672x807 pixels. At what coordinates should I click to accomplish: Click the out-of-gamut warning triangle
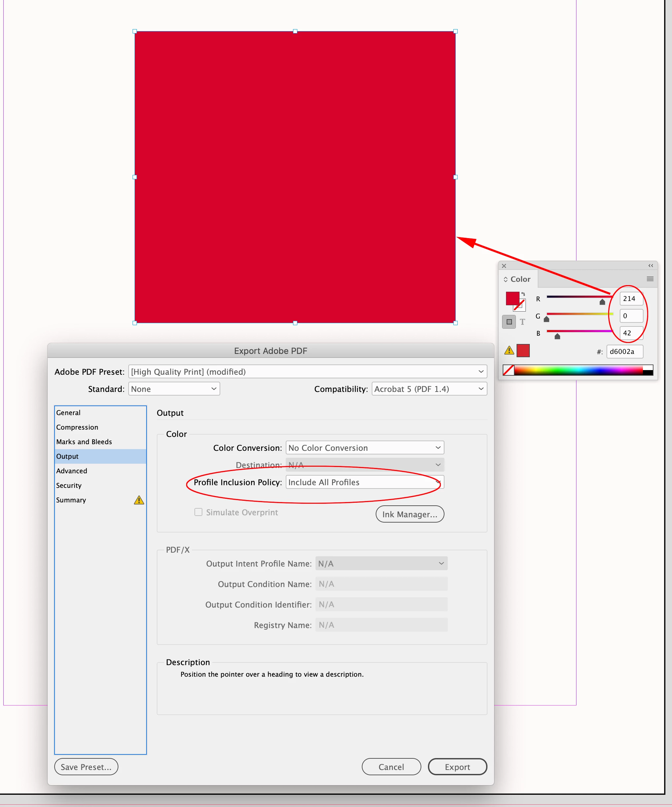[509, 350]
